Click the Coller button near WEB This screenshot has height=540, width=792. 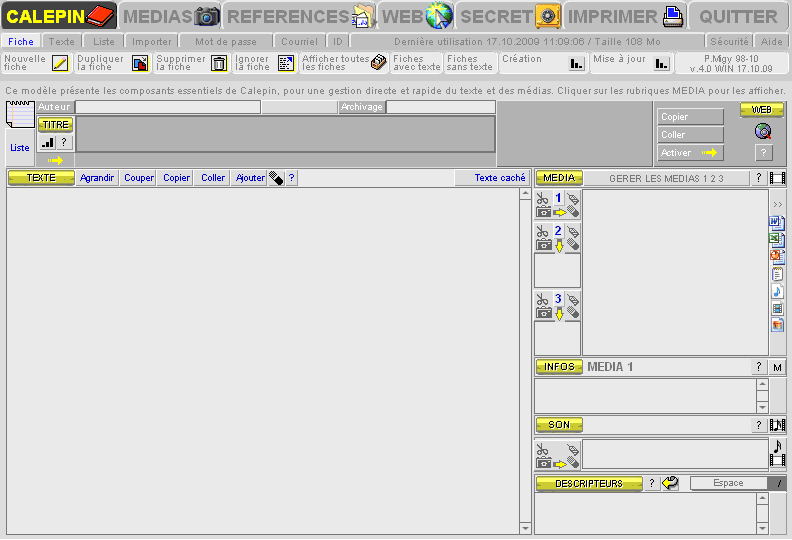[x=690, y=135]
